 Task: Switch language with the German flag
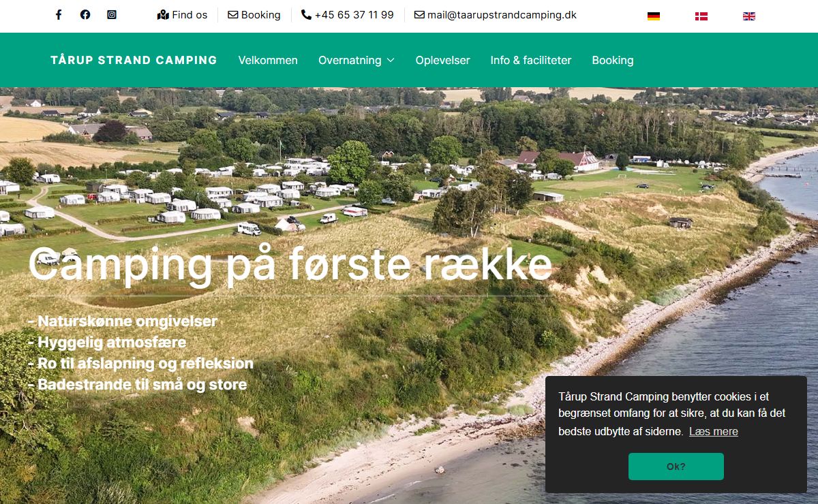[x=654, y=16]
